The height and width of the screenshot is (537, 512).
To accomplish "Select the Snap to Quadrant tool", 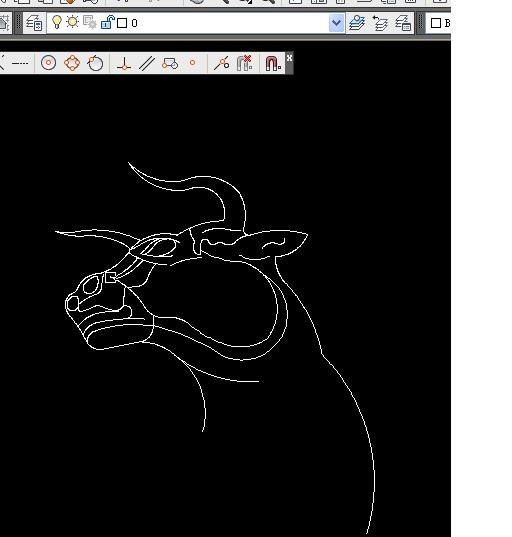I will click(72, 63).
